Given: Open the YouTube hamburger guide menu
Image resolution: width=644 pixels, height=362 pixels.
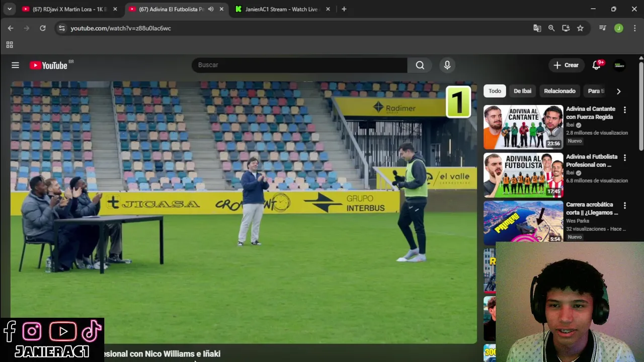Looking at the screenshot, I should tap(15, 65).
